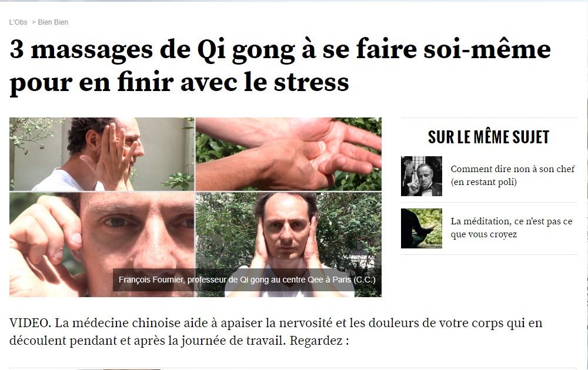Image resolution: width=588 pixels, height=370 pixels.
Task: Open 'La méditation, ce n'est pas ce que vous croyez'
Action: pos(512,228)
